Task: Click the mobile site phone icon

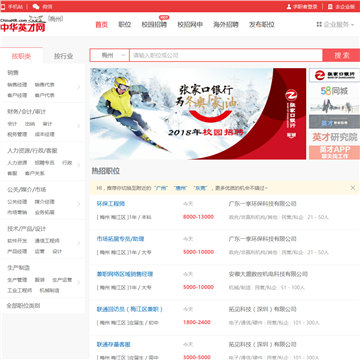Action: point(3,6)
